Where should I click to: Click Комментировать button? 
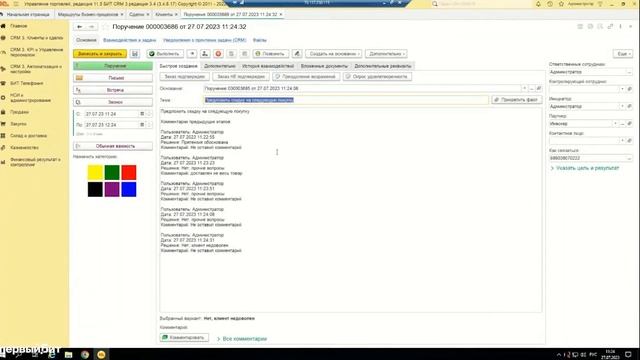184,338
